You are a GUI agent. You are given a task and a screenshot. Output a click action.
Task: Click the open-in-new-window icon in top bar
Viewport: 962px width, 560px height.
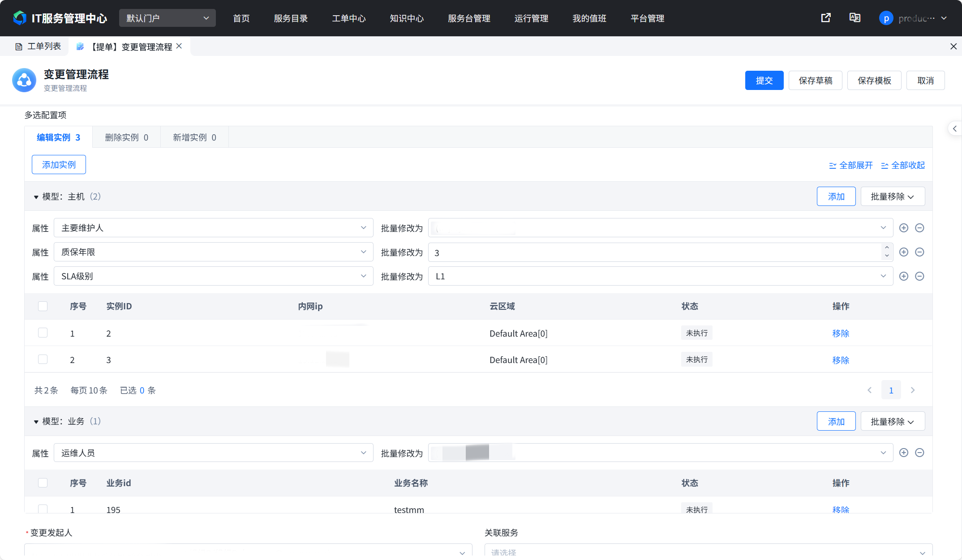point(825,18)
